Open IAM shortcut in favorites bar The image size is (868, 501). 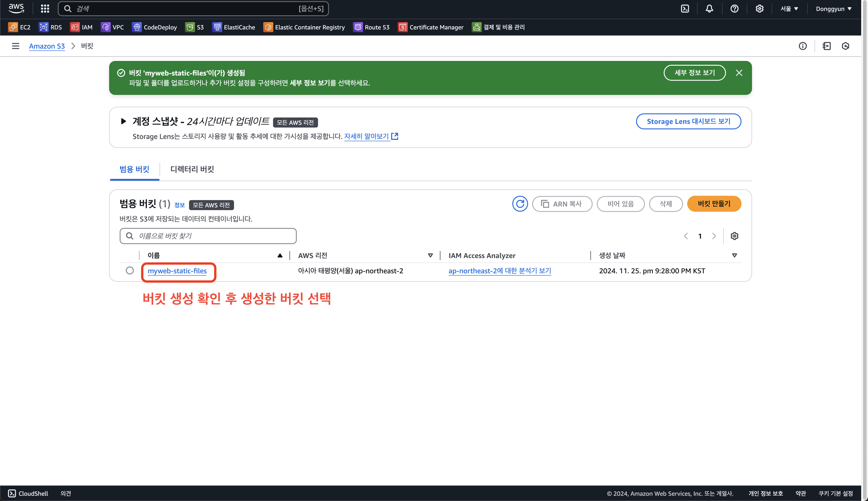click(x=81, y=27)
